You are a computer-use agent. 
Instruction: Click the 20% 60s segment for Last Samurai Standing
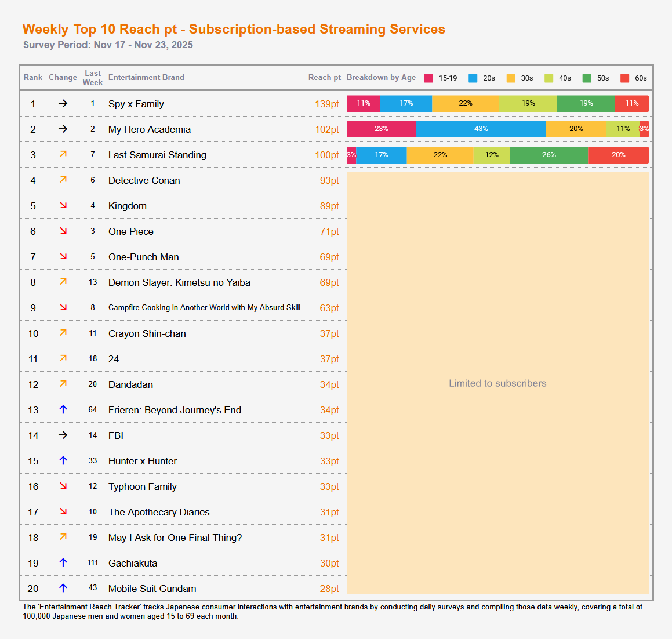(619, 155)
